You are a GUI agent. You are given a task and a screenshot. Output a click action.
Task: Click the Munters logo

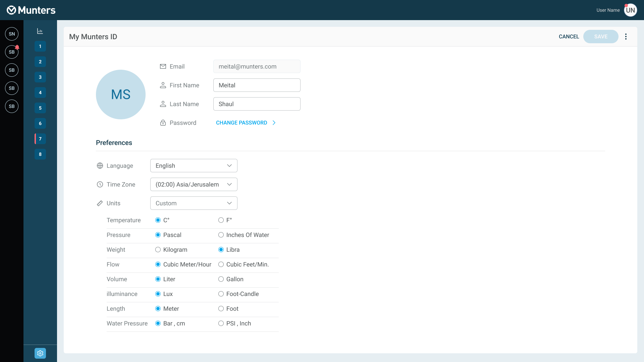(x=31, y=10)
